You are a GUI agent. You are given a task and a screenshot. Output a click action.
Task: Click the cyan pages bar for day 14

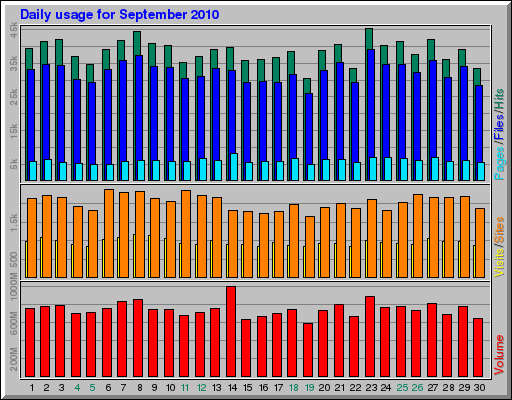click(234, 167)
